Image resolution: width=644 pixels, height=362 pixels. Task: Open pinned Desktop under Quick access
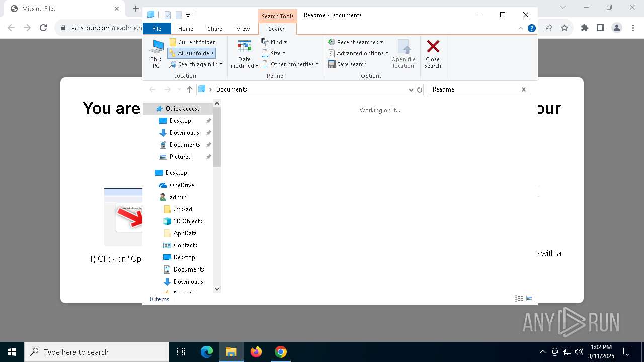(180, 121)
